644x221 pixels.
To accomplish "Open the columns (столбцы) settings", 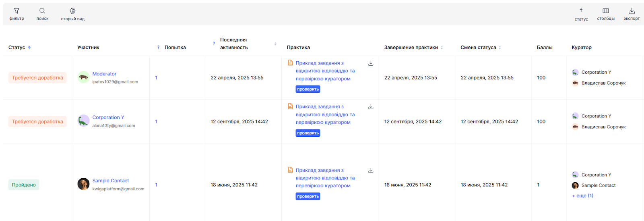I will pyautogui.click(x=605, y=11).
